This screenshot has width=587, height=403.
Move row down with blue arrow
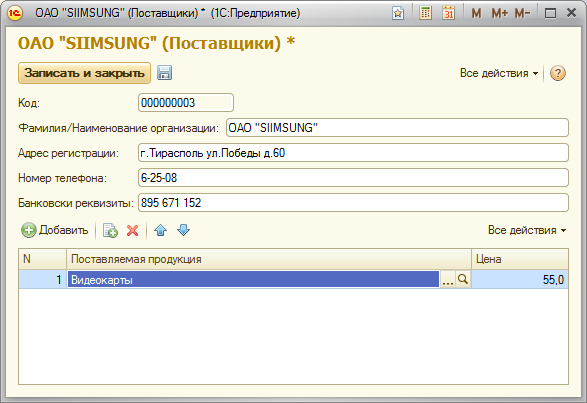[183, 230]
